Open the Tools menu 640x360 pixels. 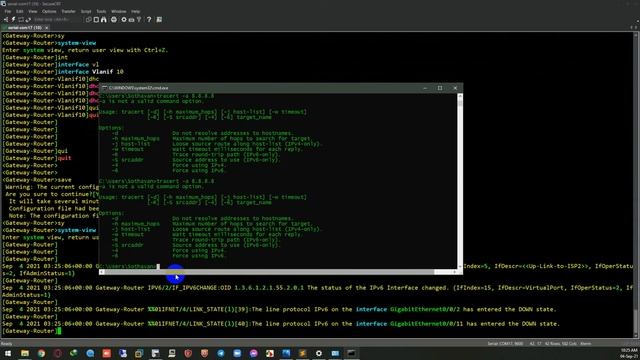pyautogui.click(x=101, y=11)
